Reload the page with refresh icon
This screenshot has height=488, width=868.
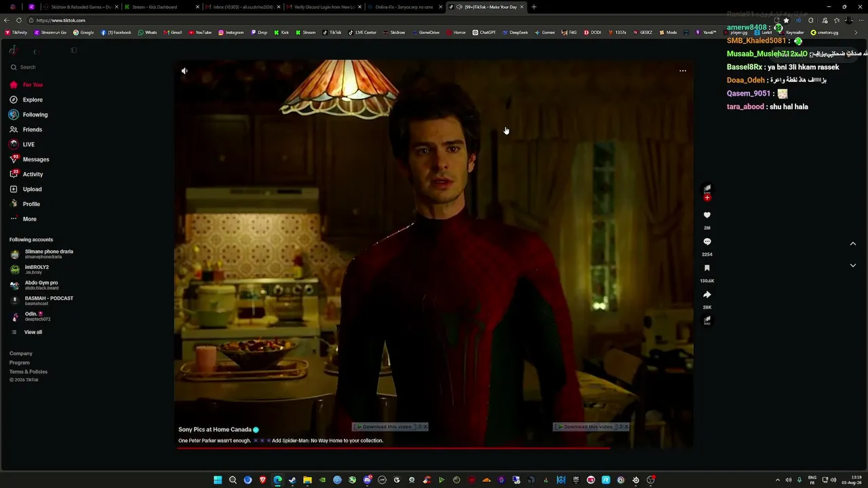(19, 20)
